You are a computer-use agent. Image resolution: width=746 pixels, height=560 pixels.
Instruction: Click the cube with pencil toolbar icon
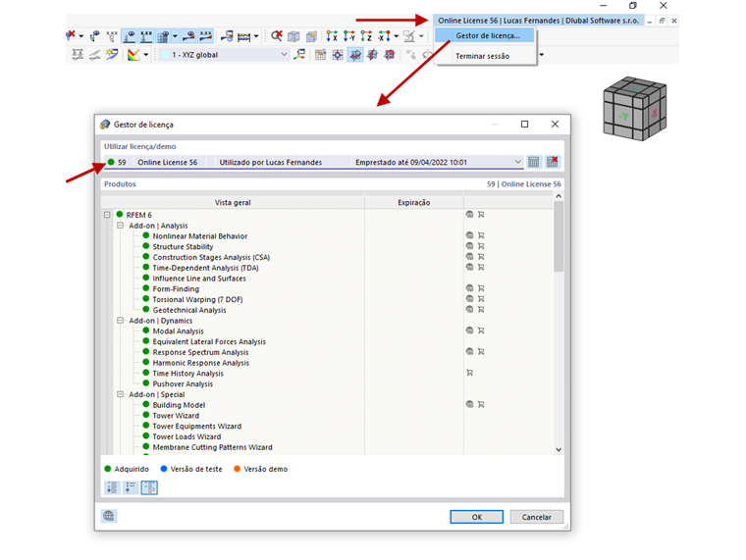coord(311,36)
